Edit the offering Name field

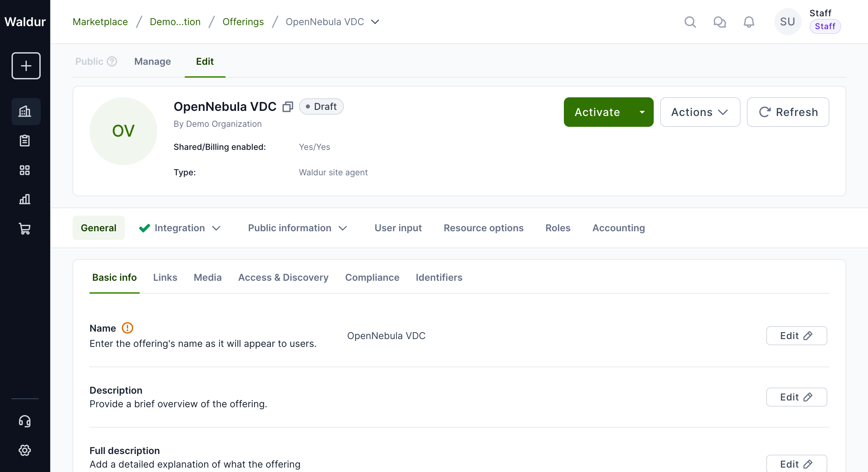[x=796, y=336]
